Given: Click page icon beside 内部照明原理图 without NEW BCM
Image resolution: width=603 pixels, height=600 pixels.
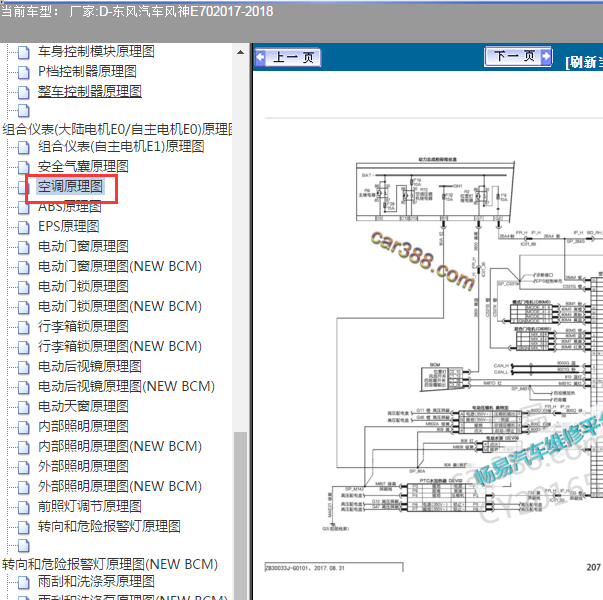Looking at the screenshot, I should coord(23,428).
